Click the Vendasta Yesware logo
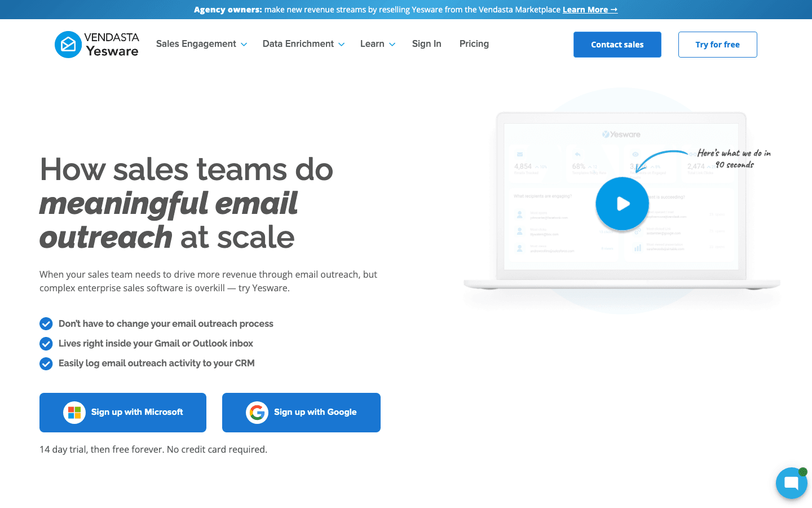 97,44
